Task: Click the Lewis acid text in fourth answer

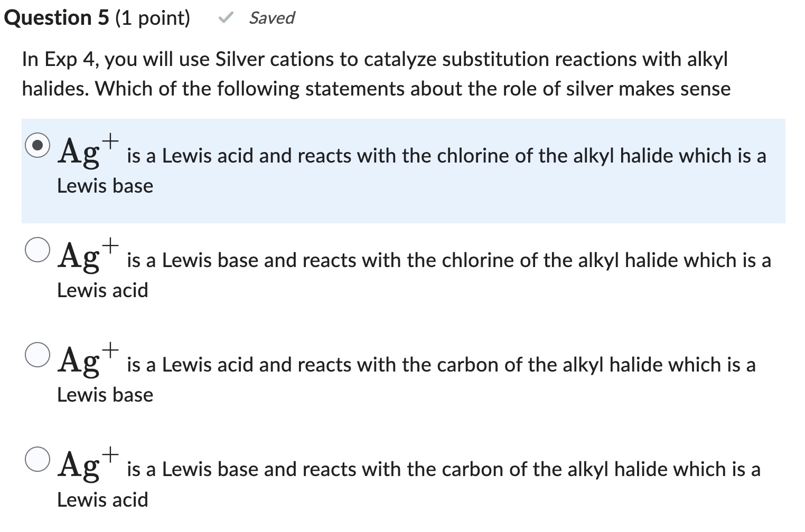Action: pyautogui.click(x=102, y=499)
